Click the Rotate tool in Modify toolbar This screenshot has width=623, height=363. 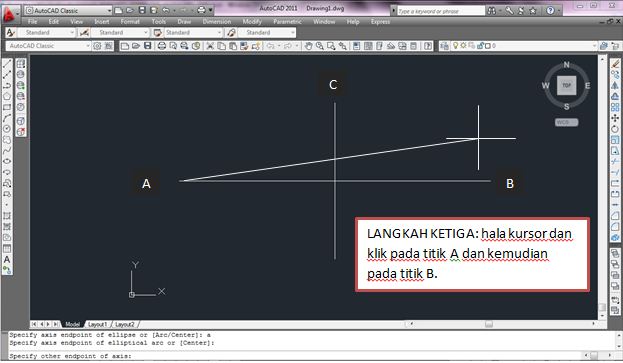(615, 129)
